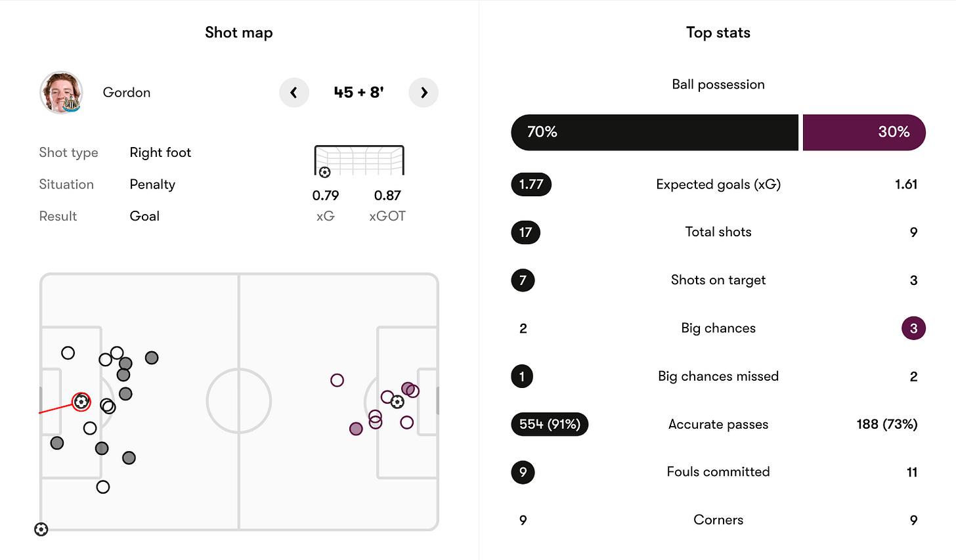Open the Top stats heading
Image resolution: width=956 pixels, height=560 pixels.
(x=718, y=33)
